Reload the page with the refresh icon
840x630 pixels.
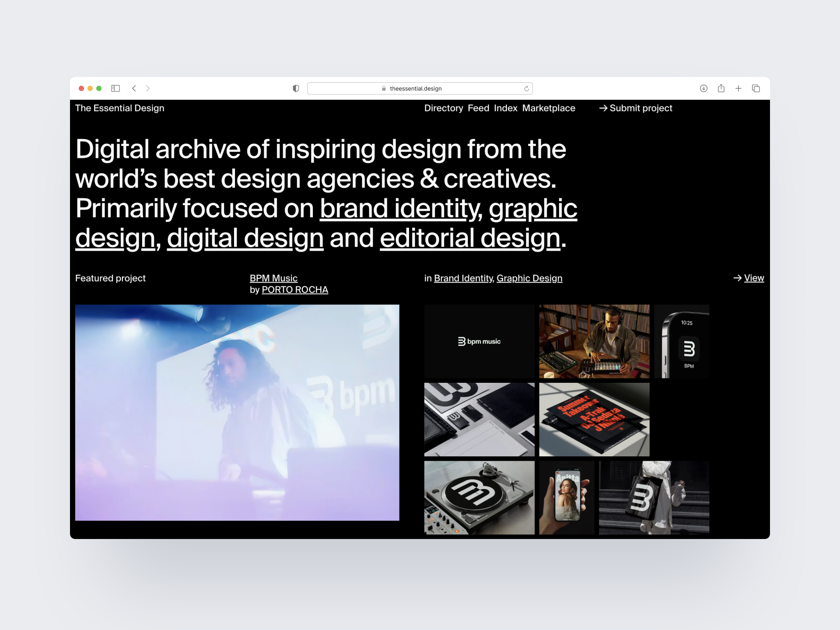527,88
